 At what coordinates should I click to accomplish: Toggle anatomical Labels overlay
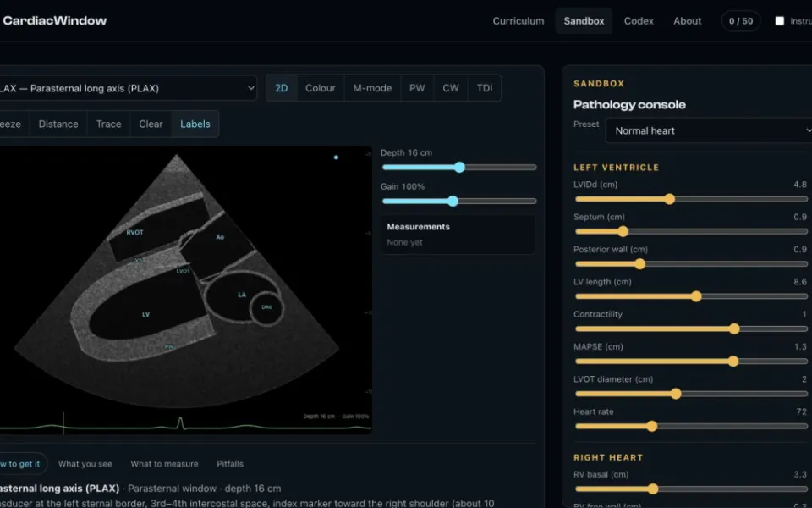coord(195,124)
